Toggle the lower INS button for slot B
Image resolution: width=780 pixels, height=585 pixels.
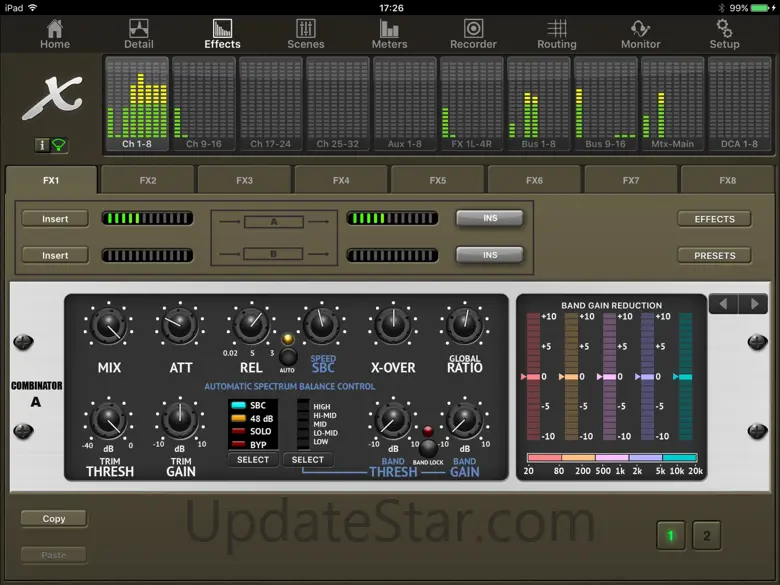[489, 255]
